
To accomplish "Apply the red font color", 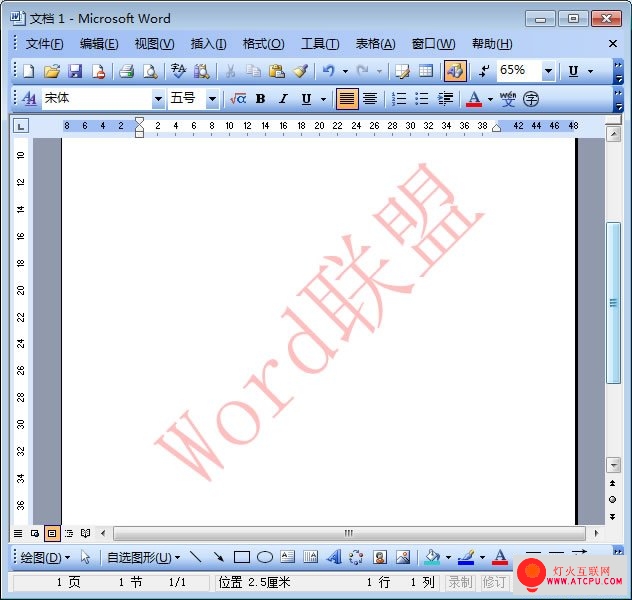I will (x=474, y=99).
